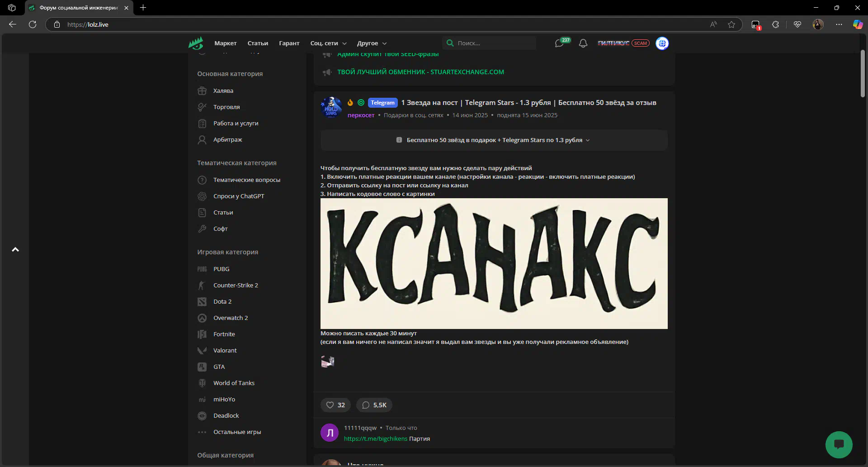Open the Статьи header menu item
The width and height of the screenshot is (868, 467).
(x=258, y=43)
